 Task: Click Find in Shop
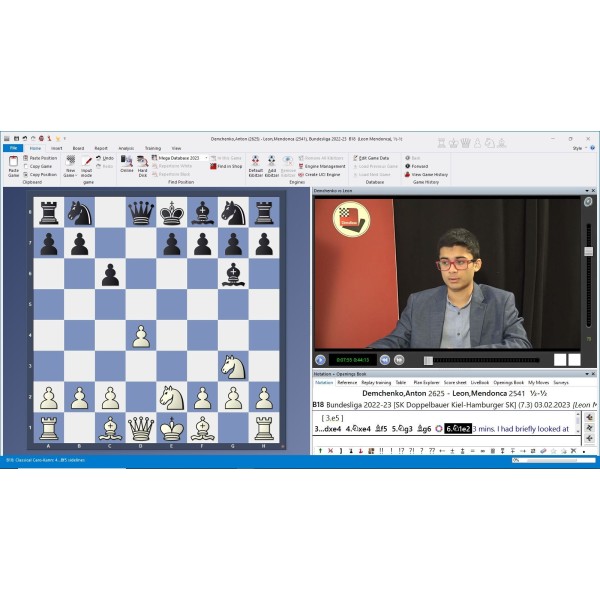pos(226,166)
